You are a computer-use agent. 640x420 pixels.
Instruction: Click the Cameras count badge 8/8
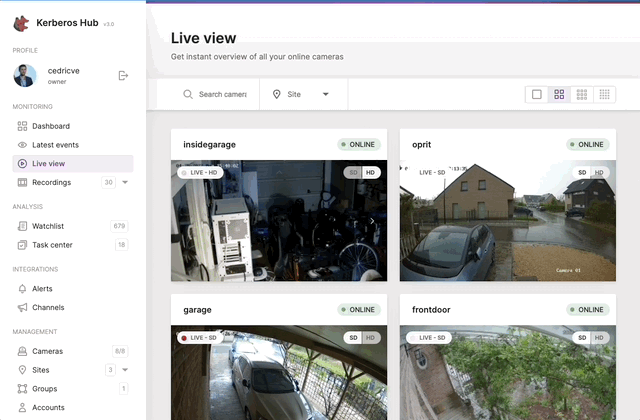click(120, 351)
